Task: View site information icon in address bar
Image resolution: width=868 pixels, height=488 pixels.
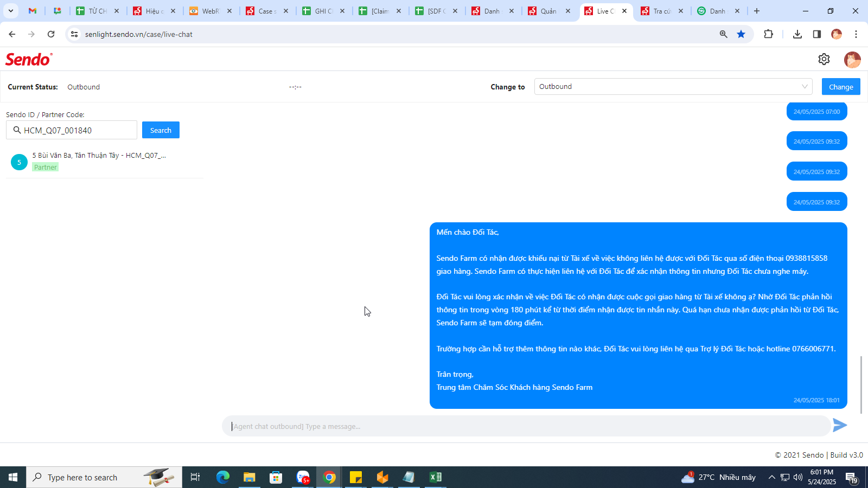Action: coord(74,34)
